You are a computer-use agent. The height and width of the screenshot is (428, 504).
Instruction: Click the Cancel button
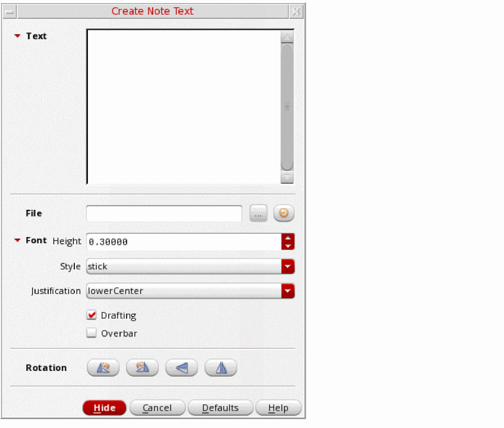pos(157,408)
